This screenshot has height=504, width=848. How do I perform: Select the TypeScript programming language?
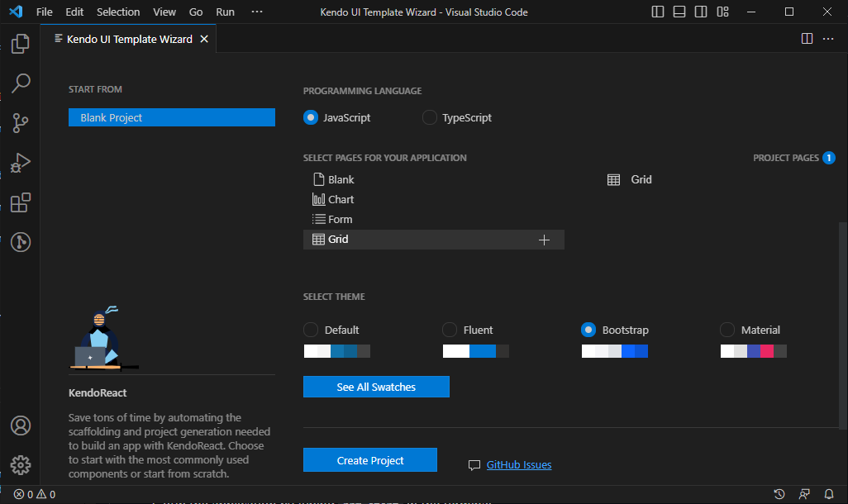(x=429, y=117)
